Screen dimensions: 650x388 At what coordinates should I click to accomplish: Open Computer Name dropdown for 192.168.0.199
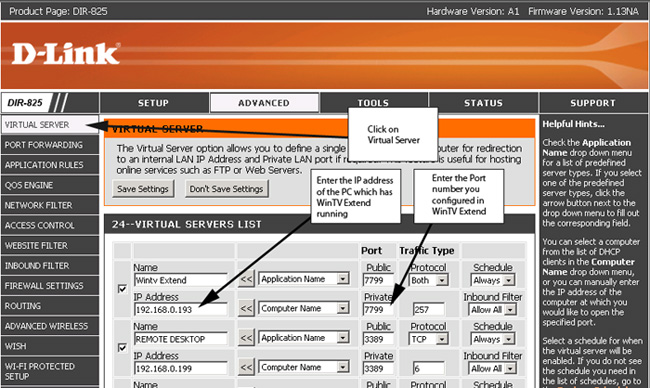pyautogui.click(x=304, y=367)
